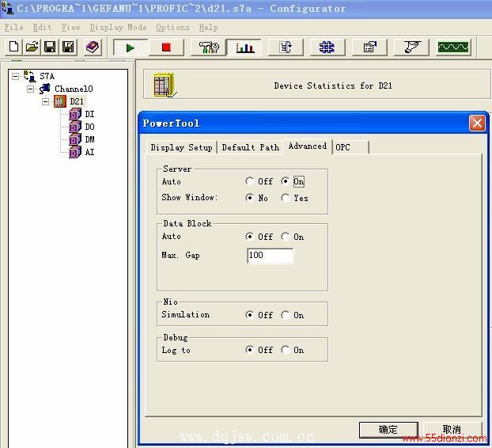Viewport: 492px width, 448px height.
Task: Set Server Auto to On
Action: pos(285,181)
